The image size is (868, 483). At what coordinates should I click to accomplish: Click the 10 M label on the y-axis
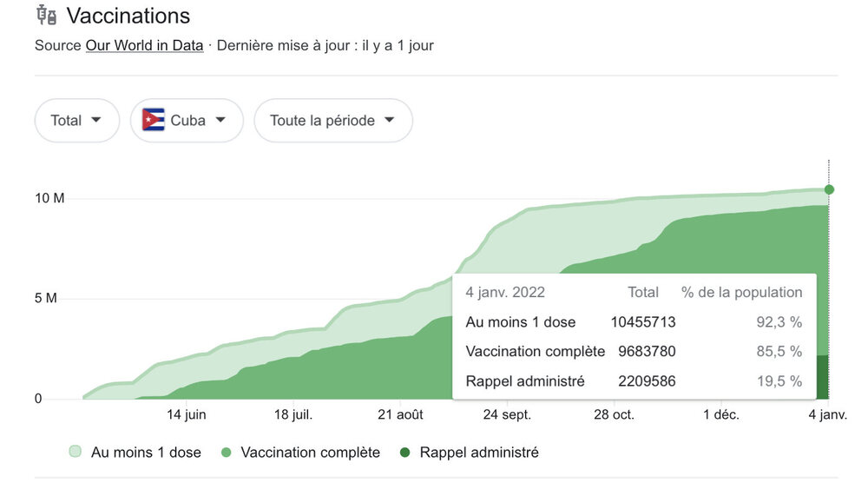49,198
